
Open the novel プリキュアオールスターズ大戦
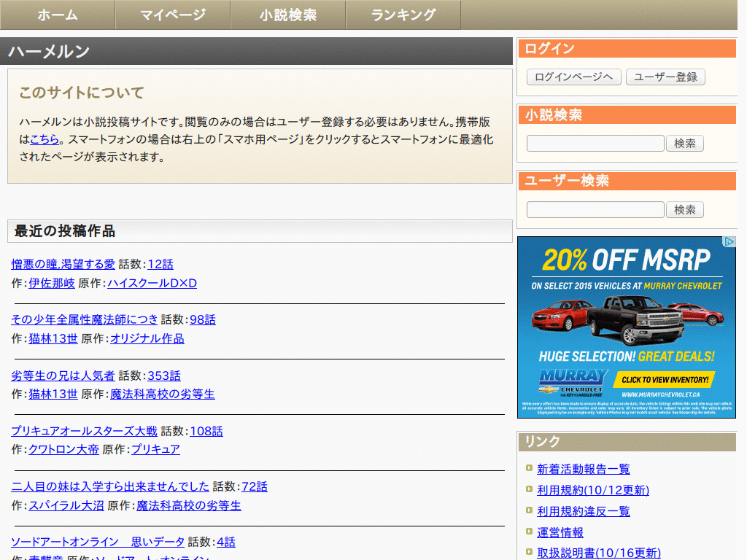[x=85, y=431]
